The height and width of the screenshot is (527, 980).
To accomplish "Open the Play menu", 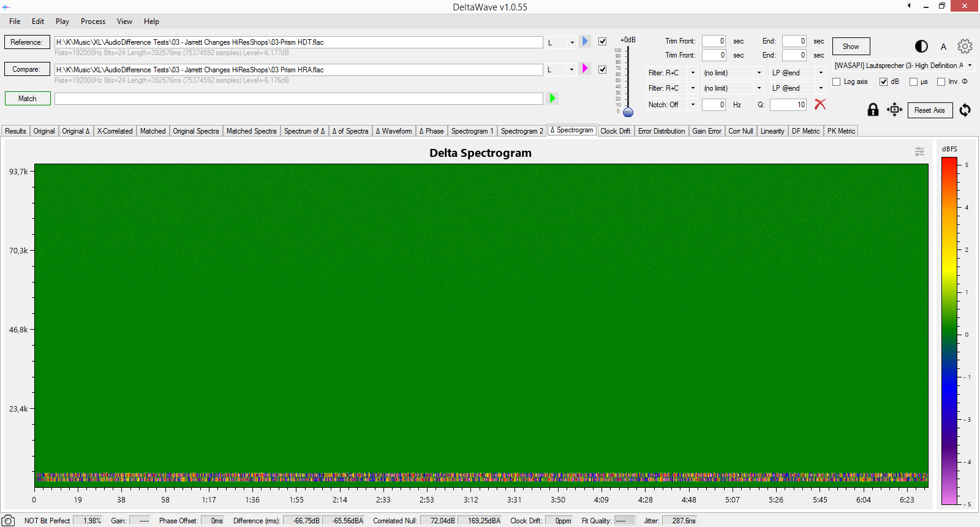I will pyautogui.click(x=62, y=21).
